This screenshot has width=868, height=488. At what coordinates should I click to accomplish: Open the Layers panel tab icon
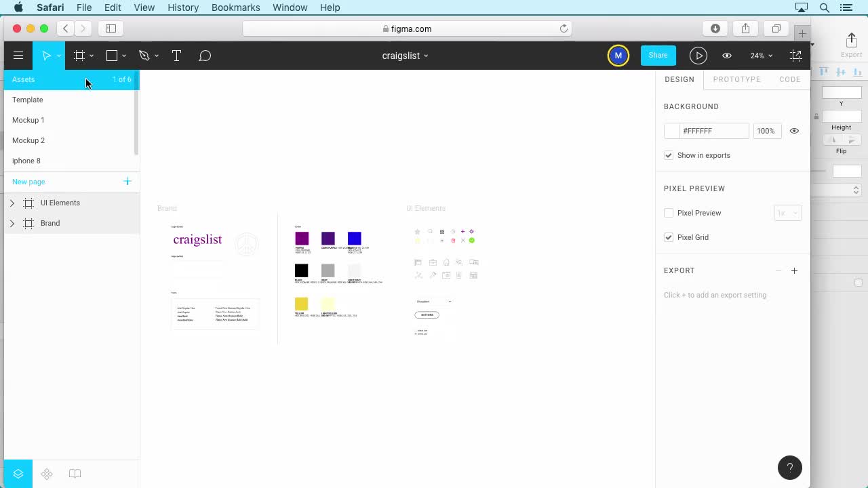point(18,474)
